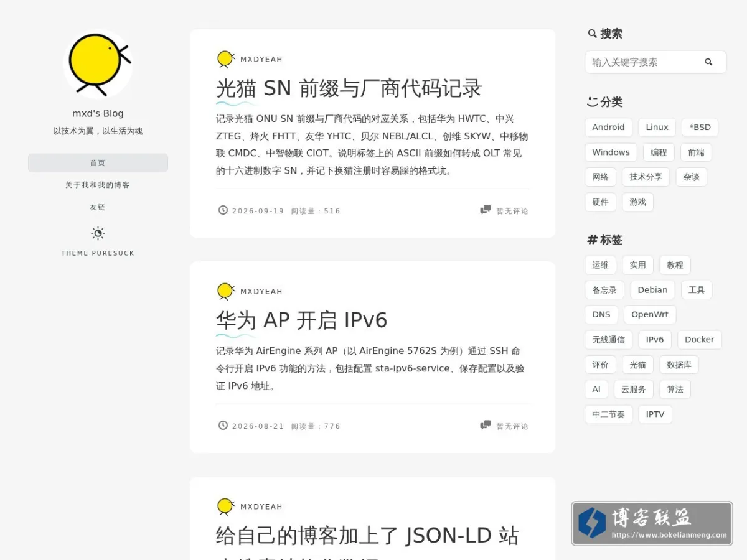Select the 前端 category
Screen dimensions: 747x560
click(696, 152)
